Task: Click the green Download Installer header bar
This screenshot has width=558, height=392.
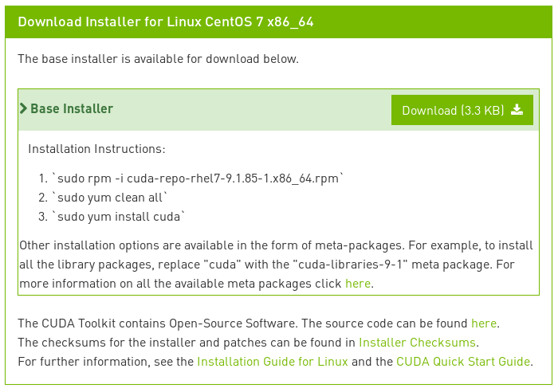Action: pyautogui.click(x=279, y=22)
